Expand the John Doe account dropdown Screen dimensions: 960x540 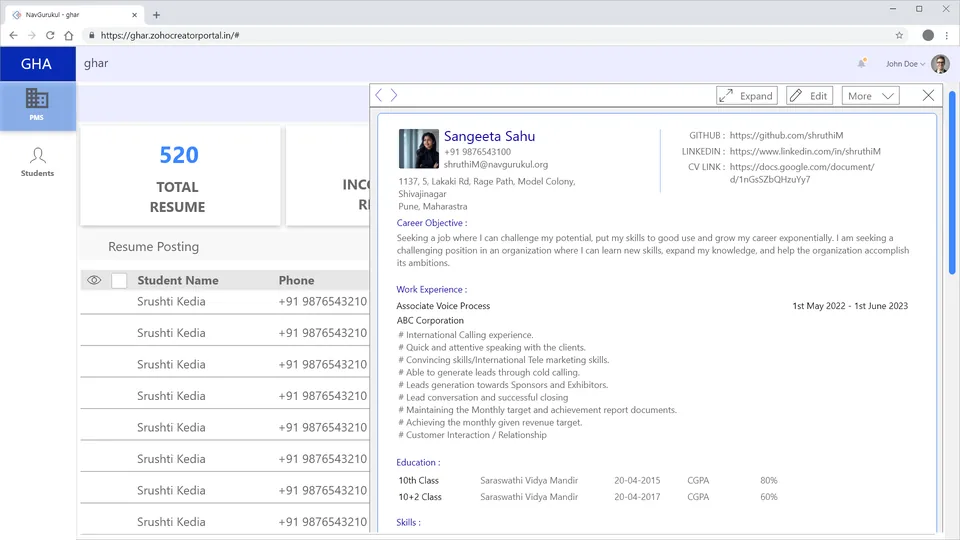pyautogui.click(x=906, y=64)
